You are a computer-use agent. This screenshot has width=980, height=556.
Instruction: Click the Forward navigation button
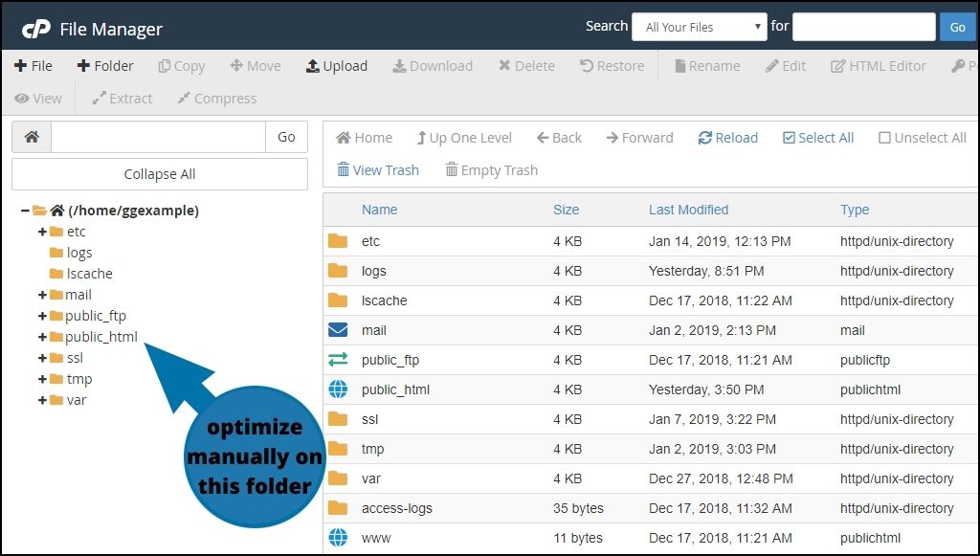[x=639, y=138]
